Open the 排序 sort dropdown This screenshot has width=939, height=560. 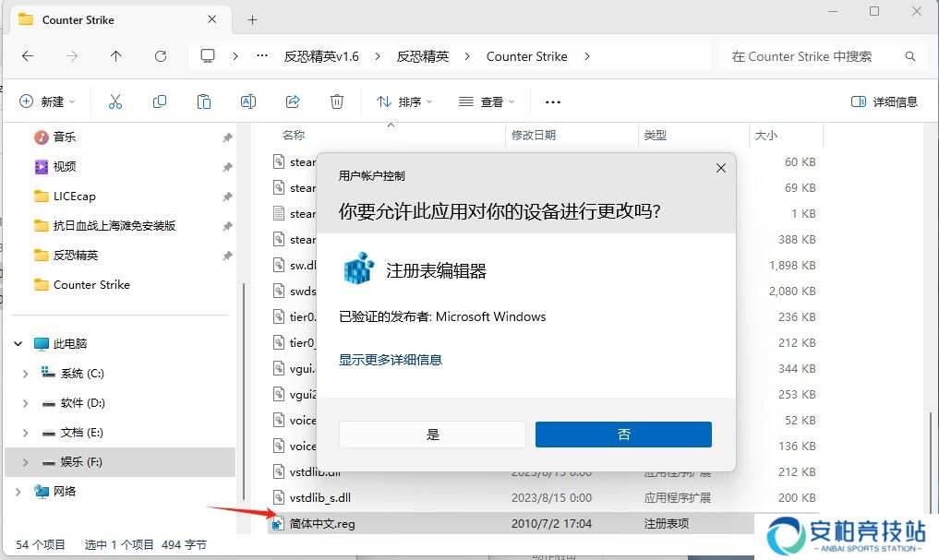coord(404,101)
